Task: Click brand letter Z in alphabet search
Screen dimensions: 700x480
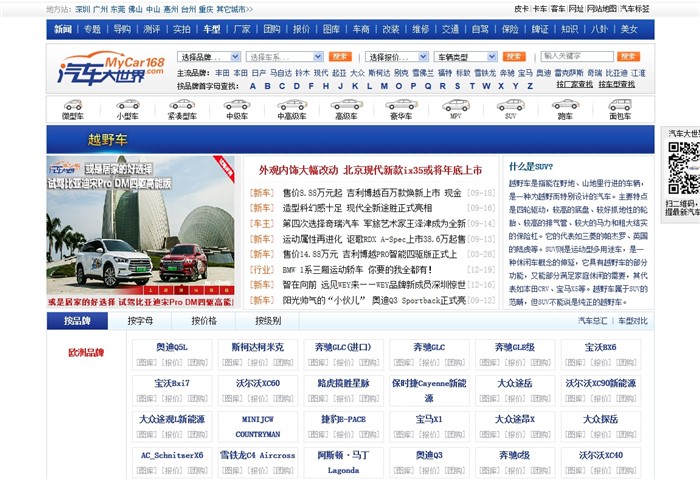Action: pos(530,86)
